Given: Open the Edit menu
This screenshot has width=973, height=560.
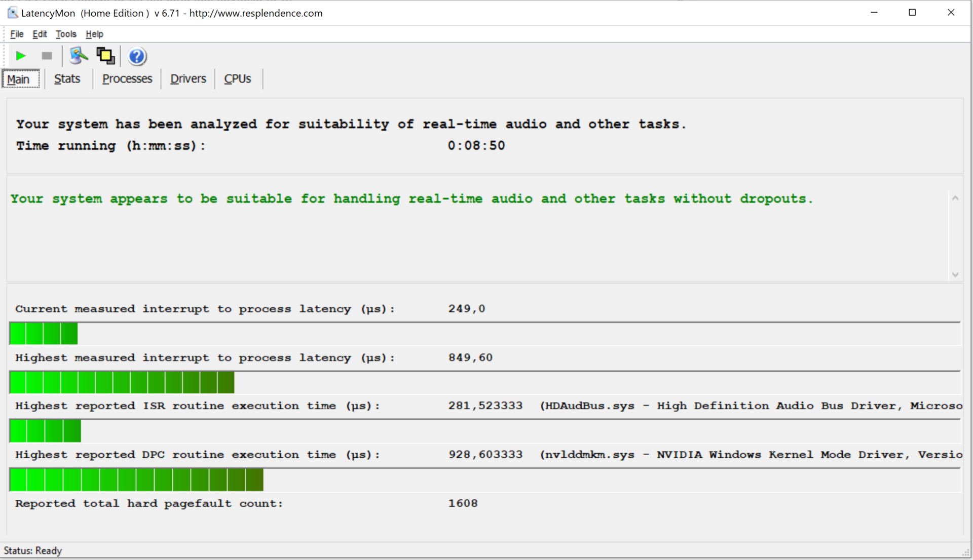Looking at the screenshot, I should (40, 34).
